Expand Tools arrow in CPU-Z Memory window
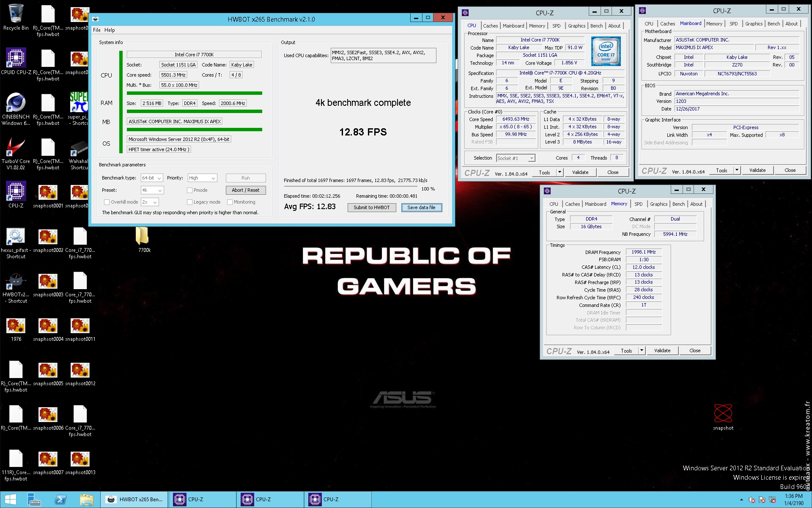Screen dimensions: 812x508 642,351
